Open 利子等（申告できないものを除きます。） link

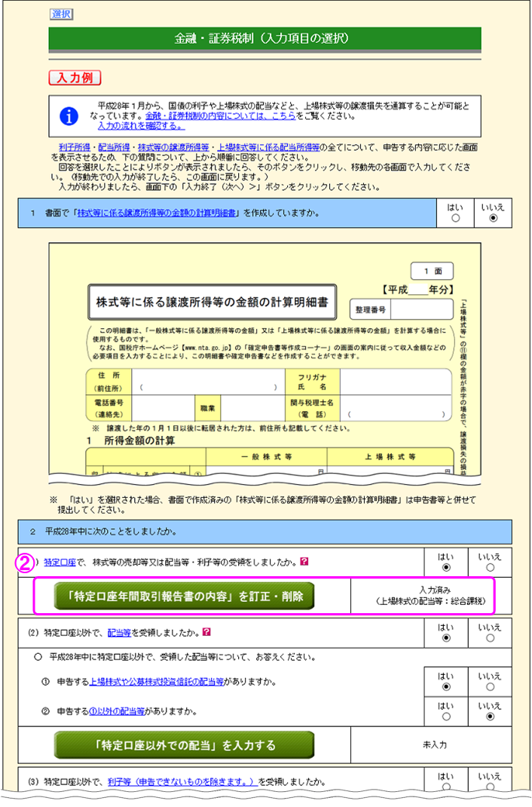[x=181, y=782]
